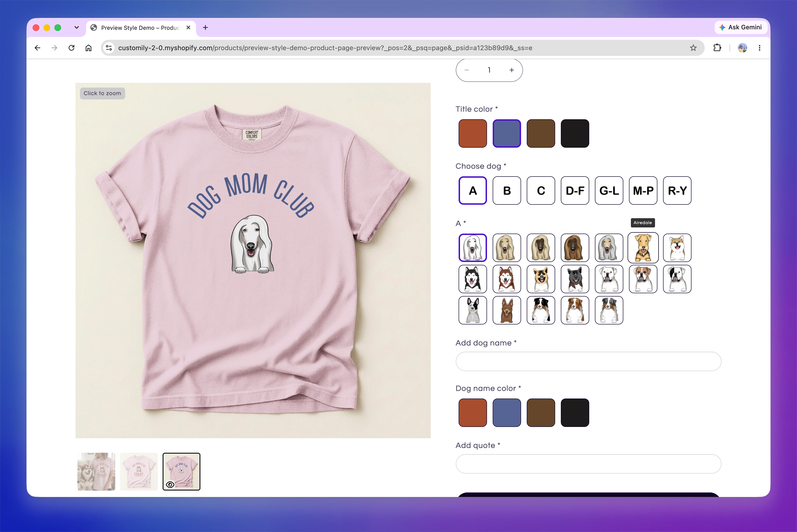
Task: Select the brown Afghan hound icon
Action: point(575,248)
